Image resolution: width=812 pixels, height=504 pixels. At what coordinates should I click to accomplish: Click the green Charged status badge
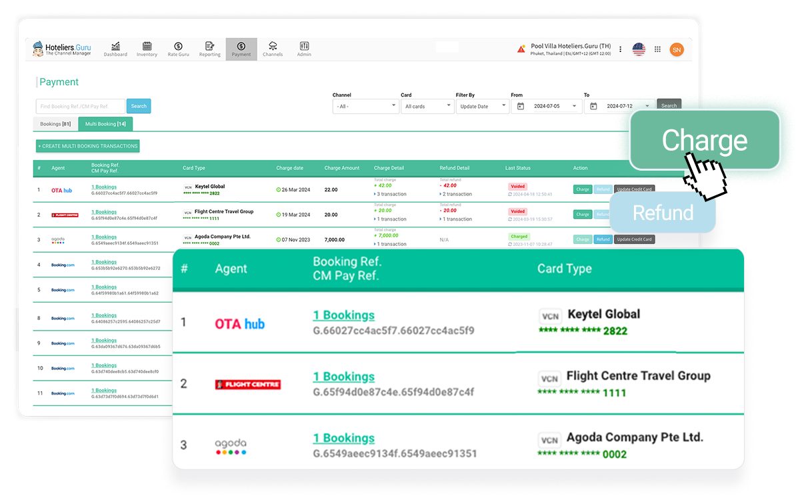[x=519, y=237]
